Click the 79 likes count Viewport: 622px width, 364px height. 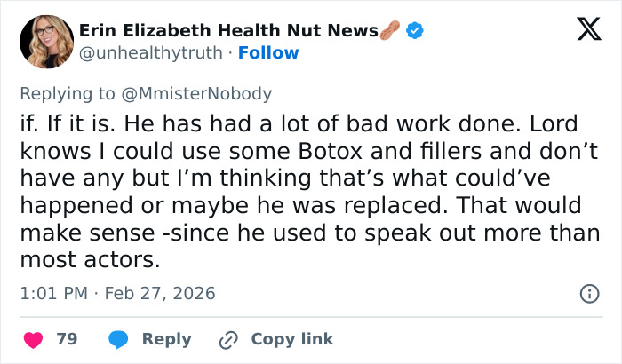[x=67, y=339]
